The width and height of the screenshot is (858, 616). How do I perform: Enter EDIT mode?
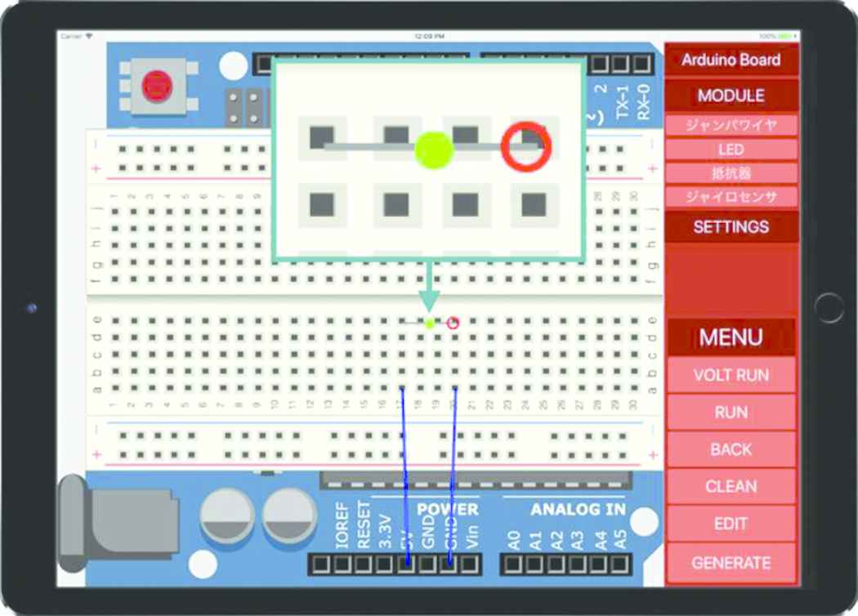point(731,524)
